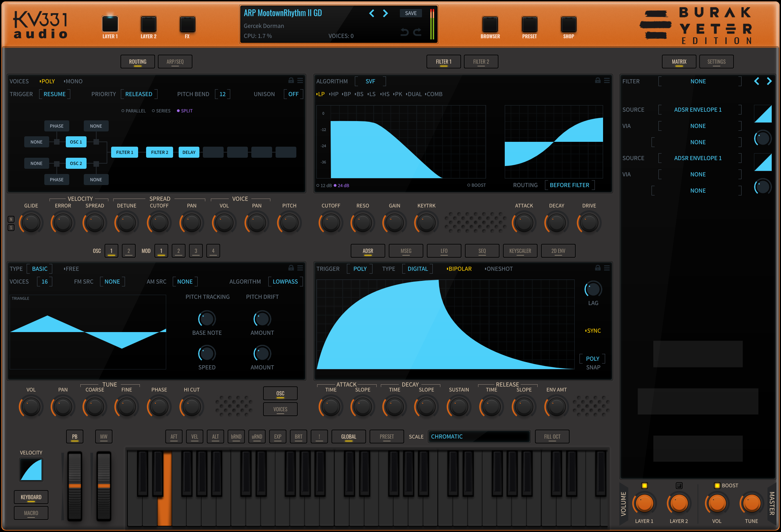Select Layer 2 button in header

[149, 24]
